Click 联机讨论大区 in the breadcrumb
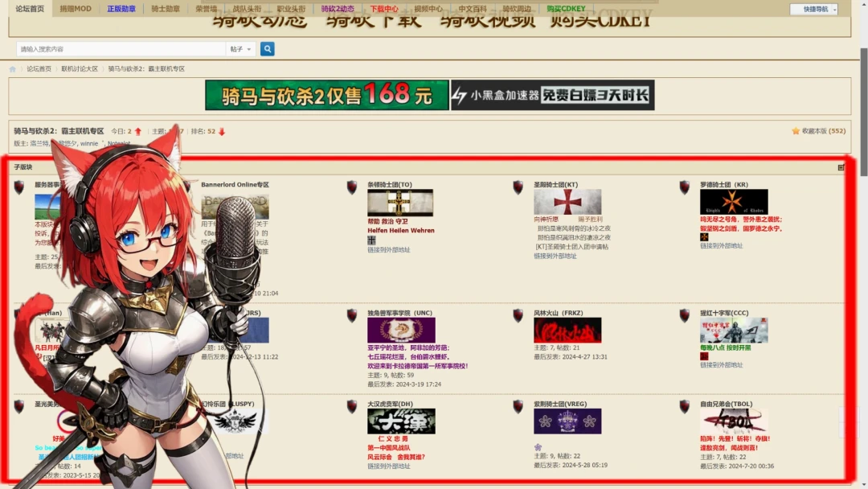 [79, 68]
